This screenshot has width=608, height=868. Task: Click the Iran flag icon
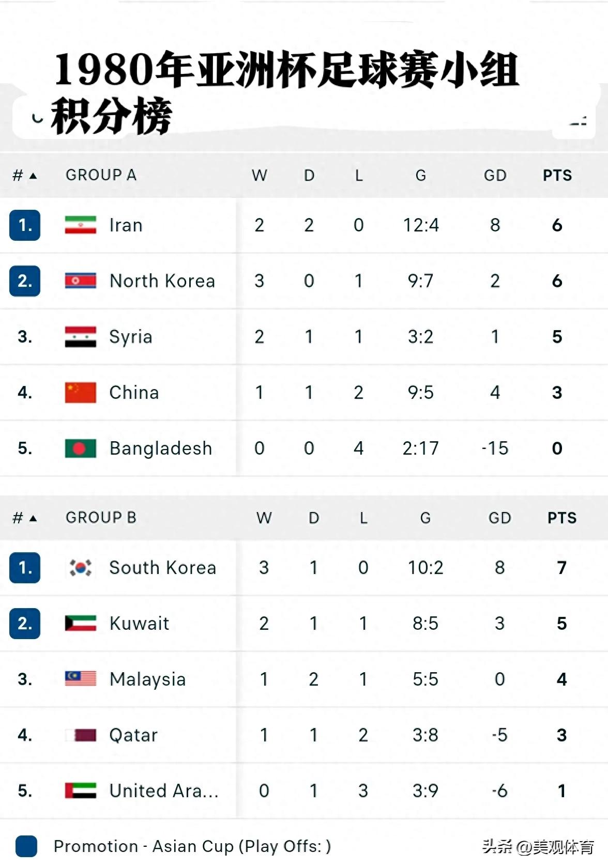pos(81,225)
